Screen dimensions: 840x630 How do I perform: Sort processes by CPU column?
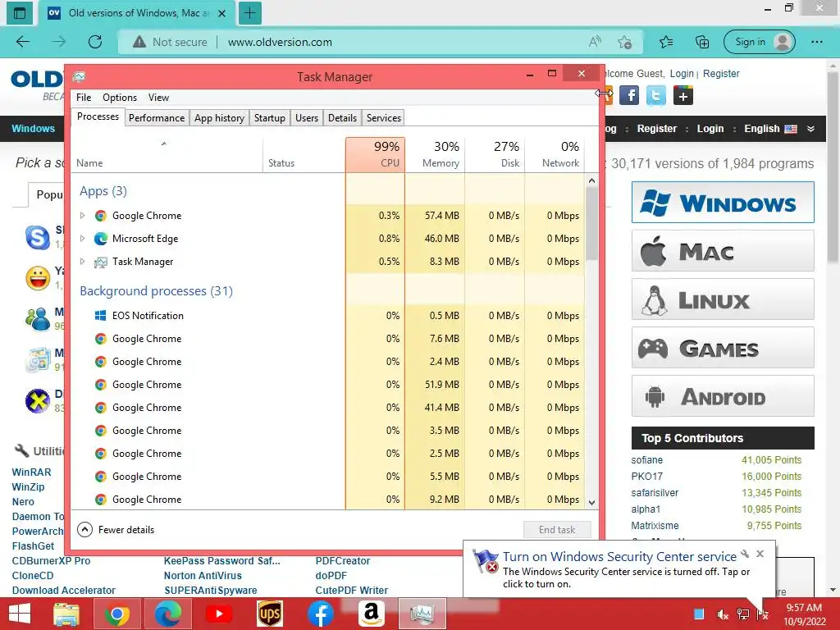click(375, 155)
